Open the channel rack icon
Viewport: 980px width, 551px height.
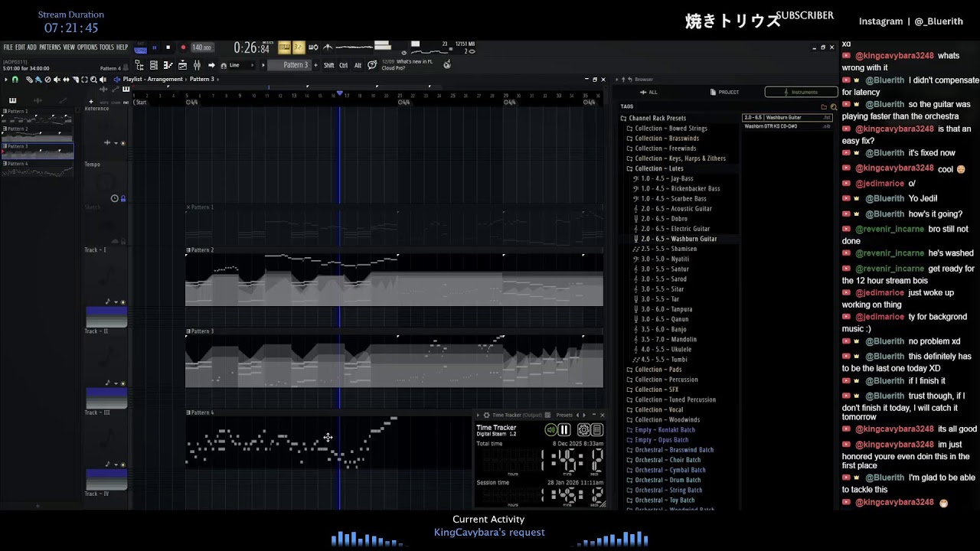tap(153, 65)
